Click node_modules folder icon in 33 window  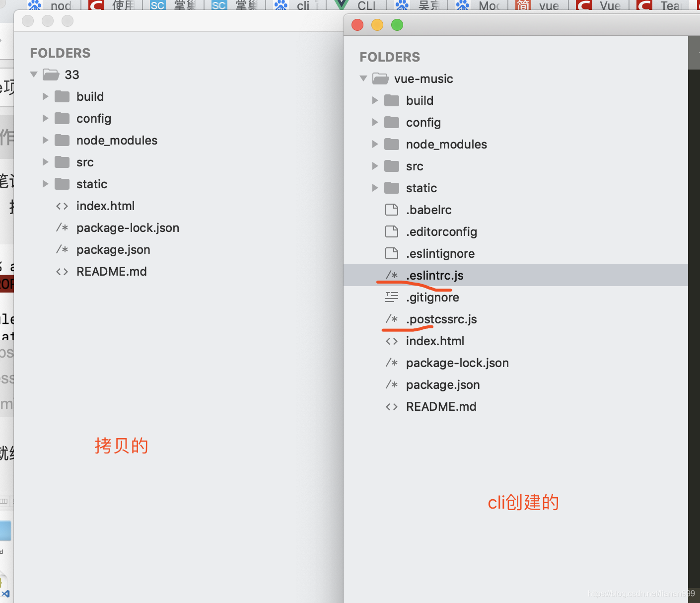(62, 140)
